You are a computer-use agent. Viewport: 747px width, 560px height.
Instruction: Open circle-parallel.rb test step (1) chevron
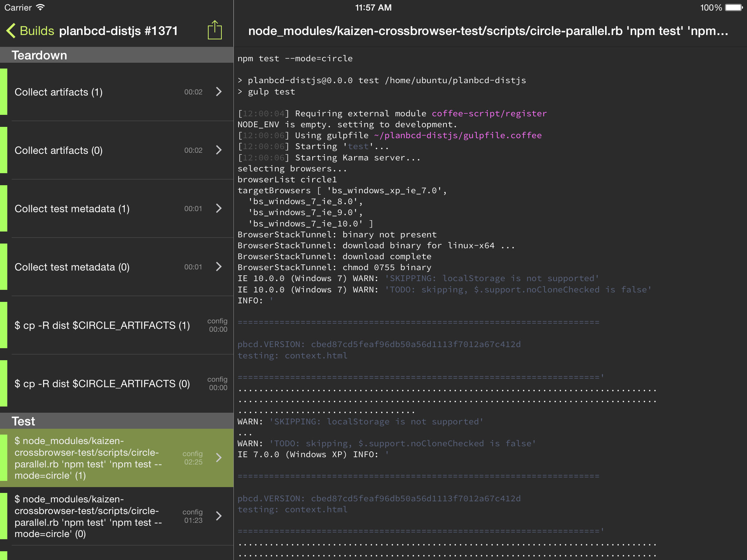[x=219, y=458]
